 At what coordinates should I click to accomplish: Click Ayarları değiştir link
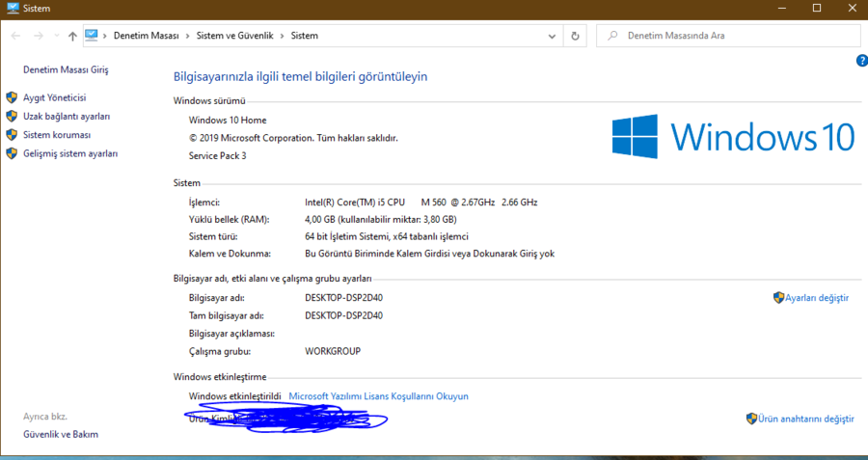click(x=817, y=298)
